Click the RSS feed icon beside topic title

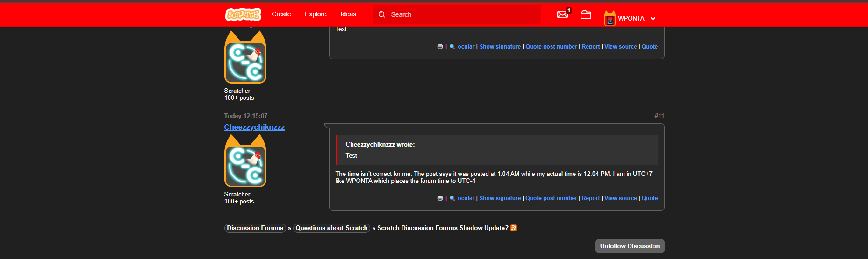click(514, 228)
